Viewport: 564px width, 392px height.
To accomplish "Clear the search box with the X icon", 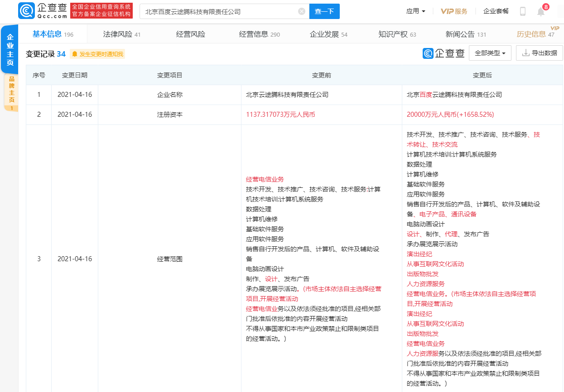I will pos(302,11).
